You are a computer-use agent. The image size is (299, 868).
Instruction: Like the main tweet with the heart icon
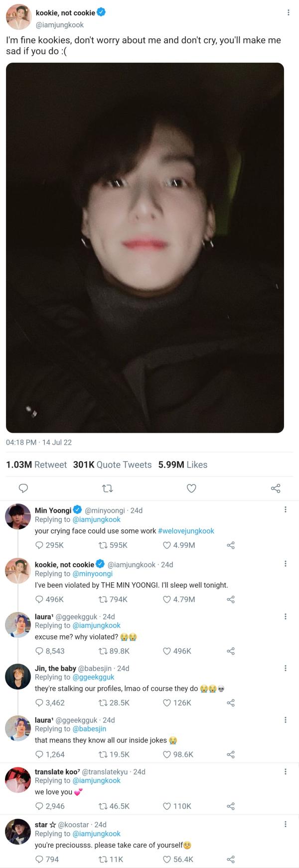click(x=191, y=488)
